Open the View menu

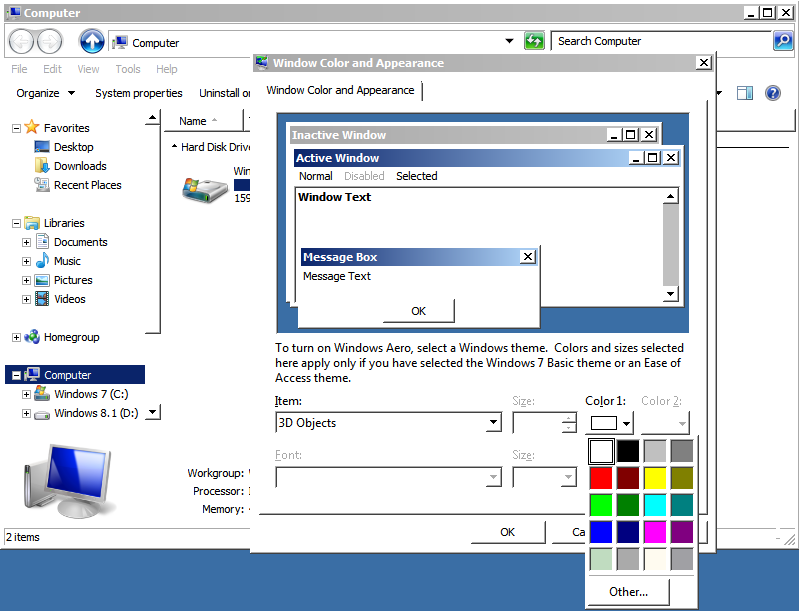click(89, 69)
